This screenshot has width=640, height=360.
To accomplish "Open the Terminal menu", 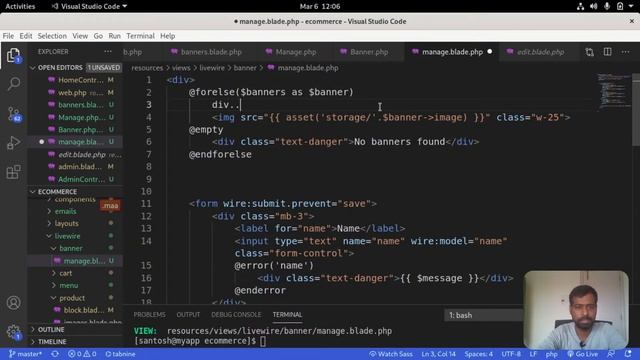I will click(x=140, y=36).
